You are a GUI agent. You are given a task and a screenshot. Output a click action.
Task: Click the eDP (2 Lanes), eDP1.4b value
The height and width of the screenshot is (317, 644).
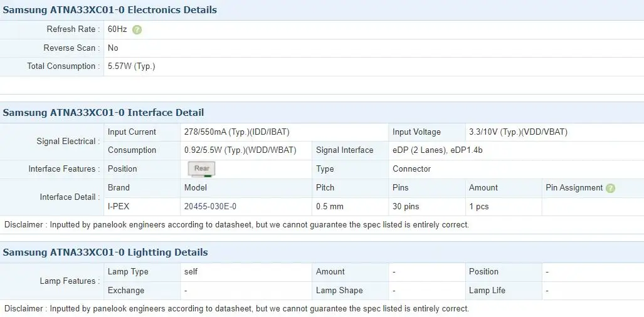(438, 150)
